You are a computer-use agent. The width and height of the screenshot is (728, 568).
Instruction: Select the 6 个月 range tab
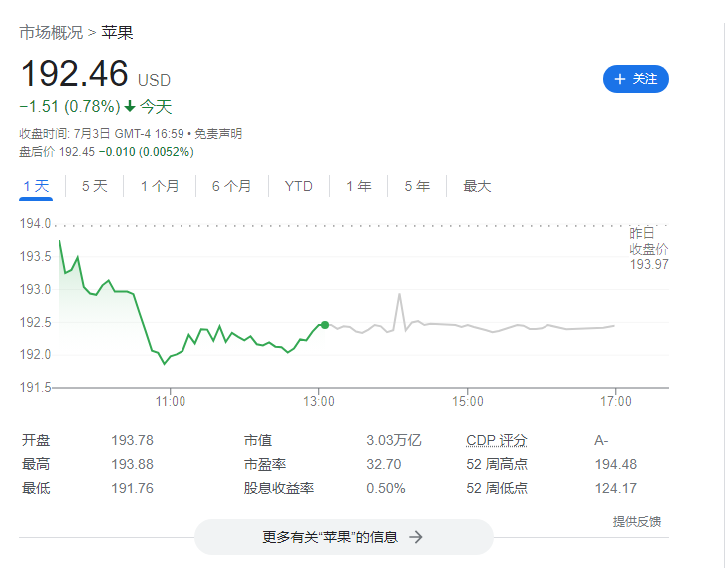pyautogui.click(x=231, y=186)
